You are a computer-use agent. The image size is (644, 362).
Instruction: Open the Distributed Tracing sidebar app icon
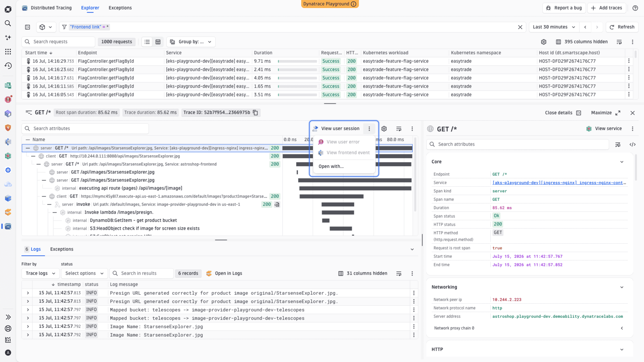tap(8, 226)
